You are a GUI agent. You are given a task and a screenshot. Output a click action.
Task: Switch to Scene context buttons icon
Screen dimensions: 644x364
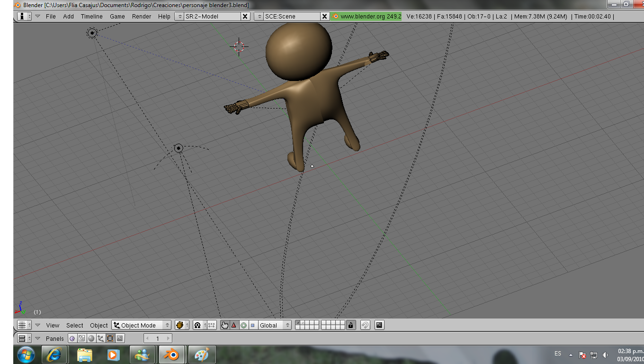(120, 338)
